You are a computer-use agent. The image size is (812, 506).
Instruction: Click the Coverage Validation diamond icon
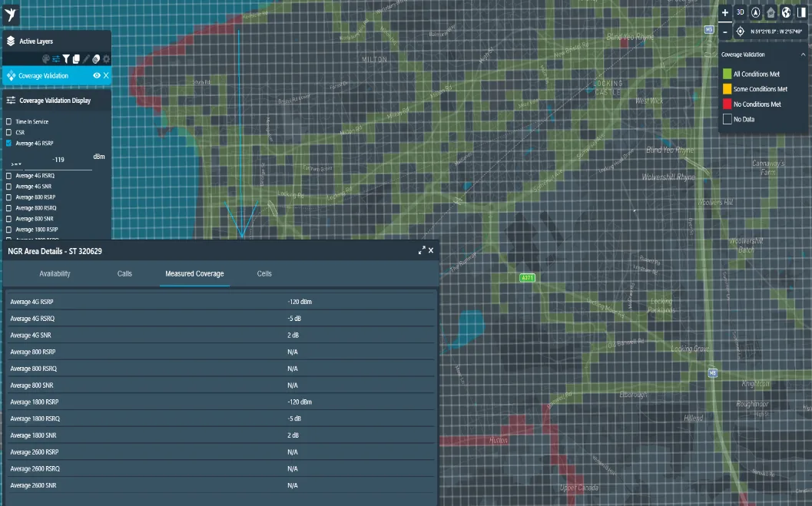11,75
